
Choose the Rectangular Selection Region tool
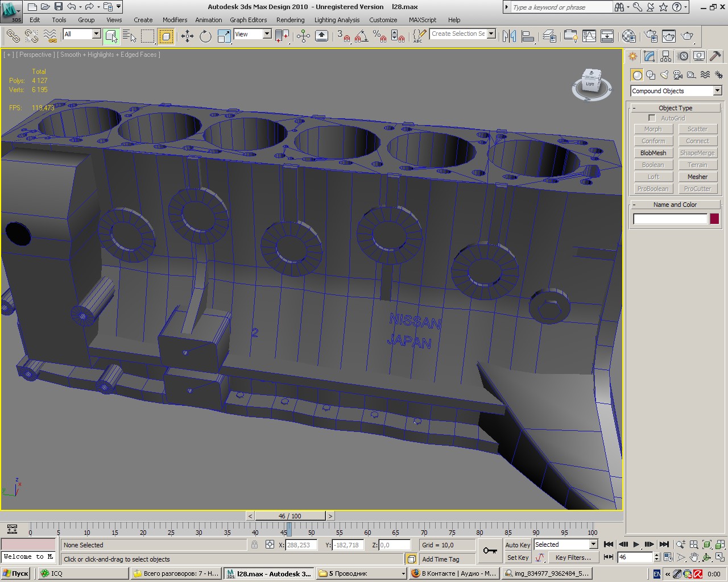pos(148,36)
